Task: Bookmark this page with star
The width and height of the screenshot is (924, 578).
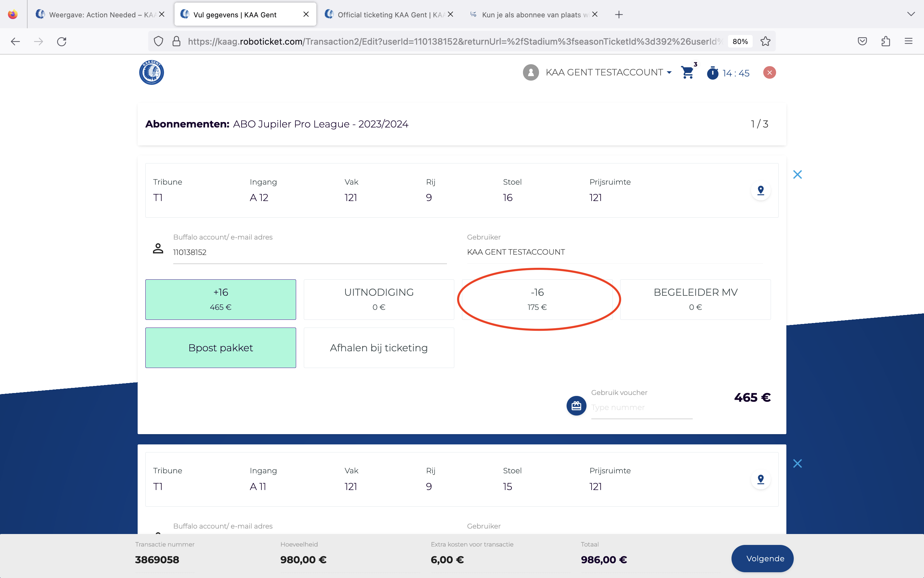Action: coord(765,41)
